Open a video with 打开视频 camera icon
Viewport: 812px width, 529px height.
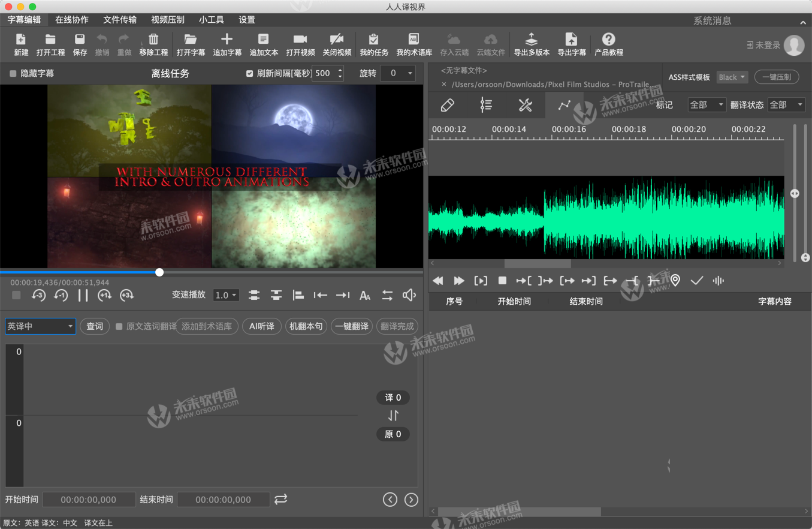tap(300, 40)
